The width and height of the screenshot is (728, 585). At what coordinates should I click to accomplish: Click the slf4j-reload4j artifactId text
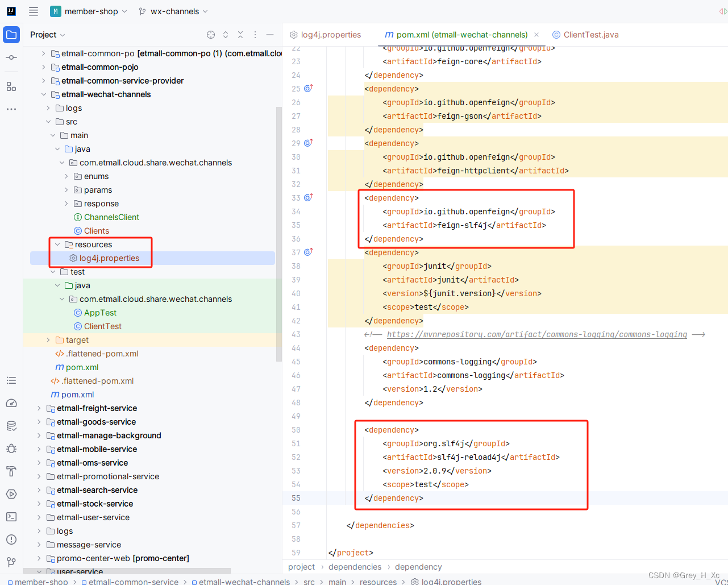tap(471, 457)
